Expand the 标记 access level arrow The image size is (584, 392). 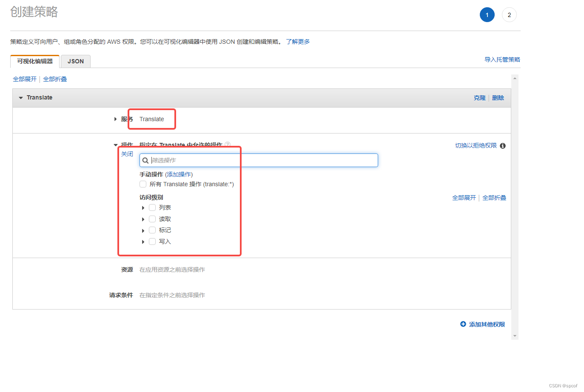pyautogui.click(x=143, y=230)
